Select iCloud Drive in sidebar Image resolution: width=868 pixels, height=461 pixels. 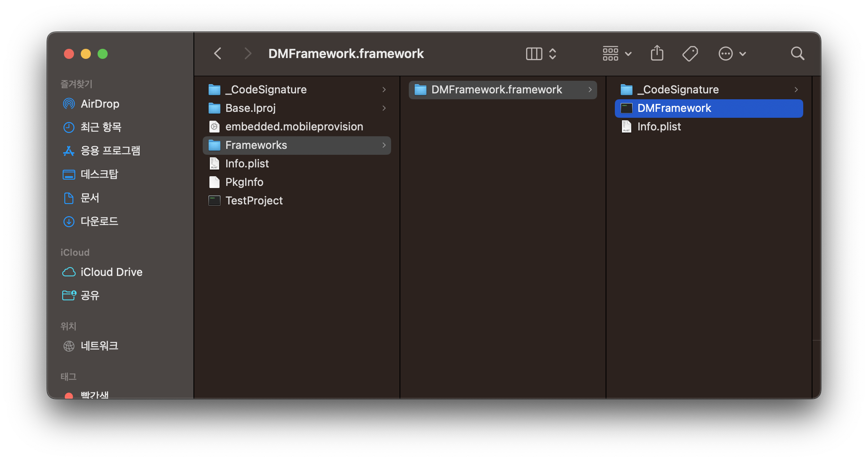click(111, 272)
